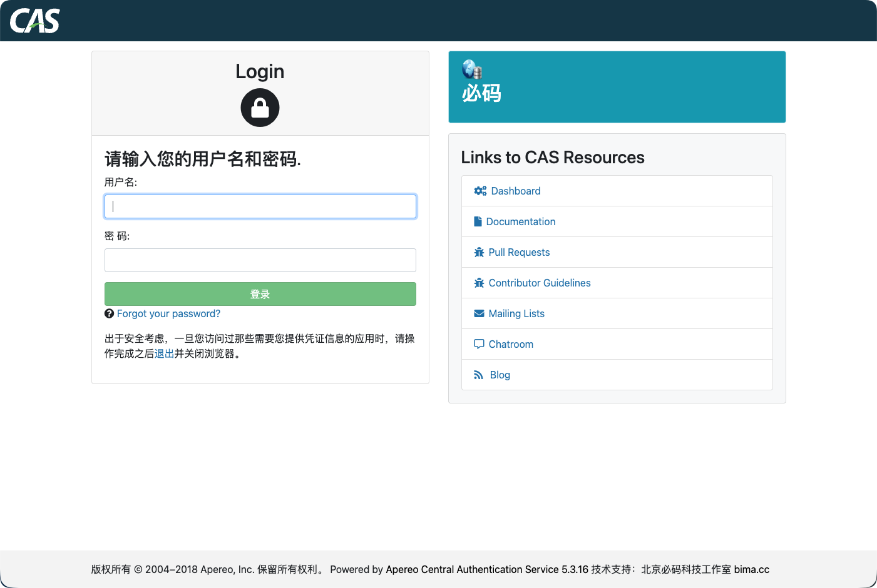This screenshot has width=877, height=588.
Task: Click the document icon beside Documentation
Action: tap(479, 221)
